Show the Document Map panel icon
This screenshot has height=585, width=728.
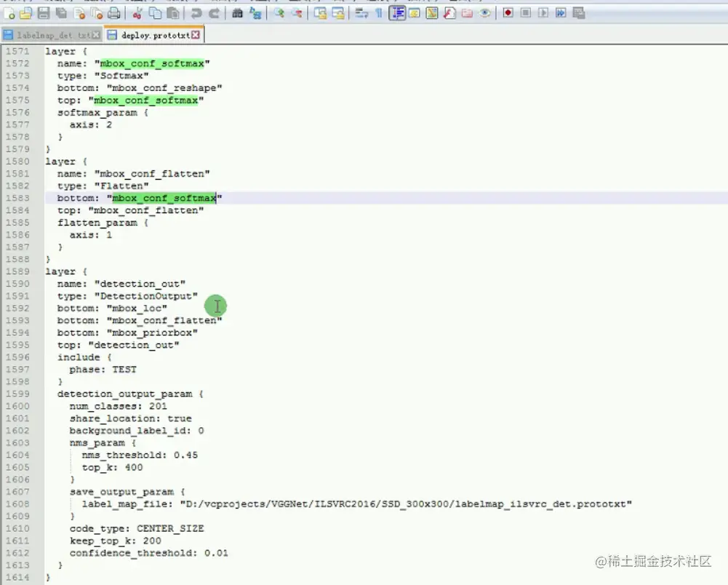pos(432,14)
